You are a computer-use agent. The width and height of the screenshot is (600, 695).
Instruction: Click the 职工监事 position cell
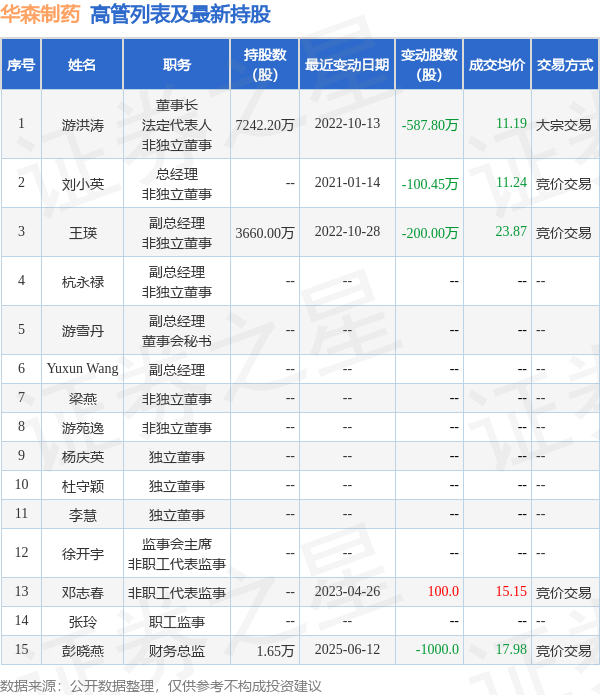(x=177, y=622)
